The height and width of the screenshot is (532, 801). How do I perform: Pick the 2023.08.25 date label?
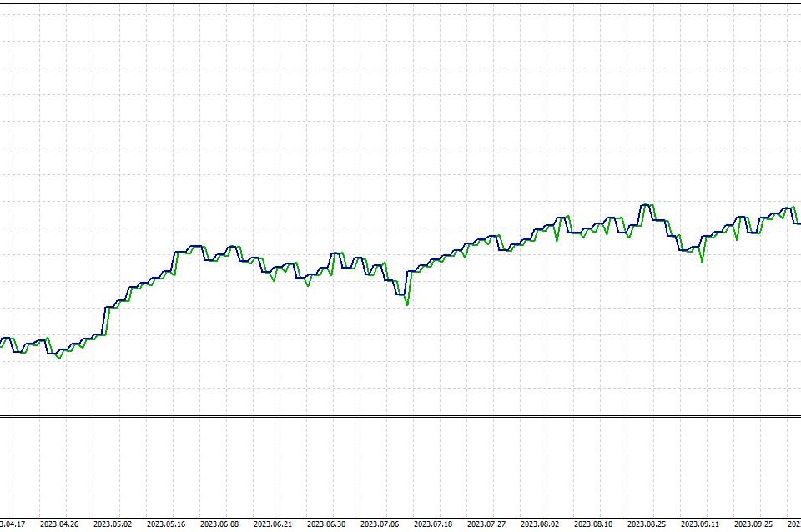point(647,524)
